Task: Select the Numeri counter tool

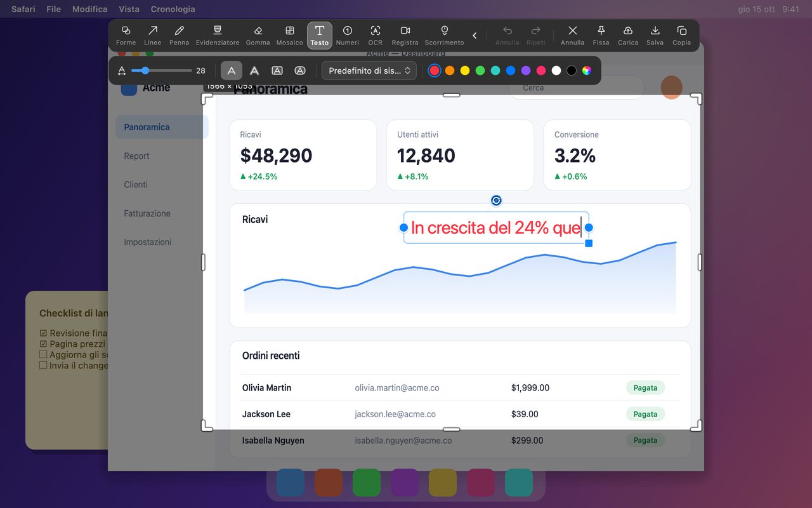Action: coord(348,36)
